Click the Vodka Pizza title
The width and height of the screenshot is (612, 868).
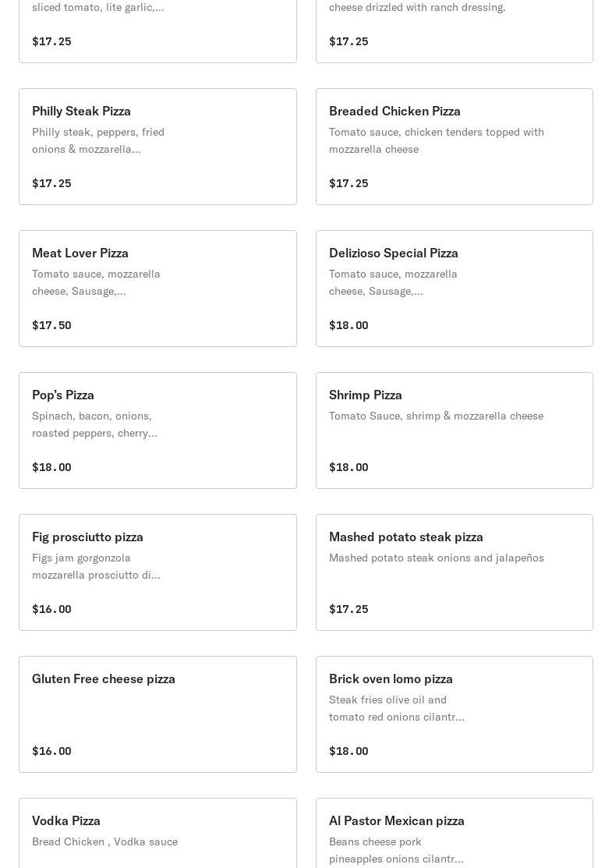tap(66, 820)
